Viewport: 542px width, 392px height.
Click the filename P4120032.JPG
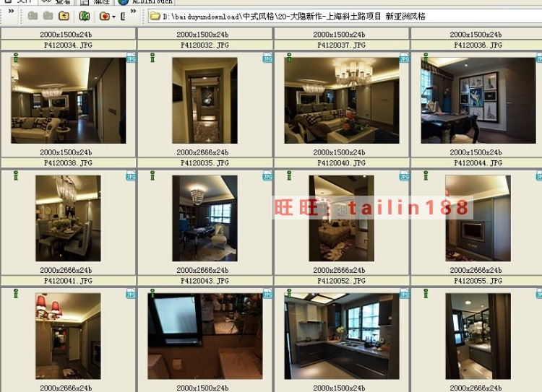tap(205, 45)
